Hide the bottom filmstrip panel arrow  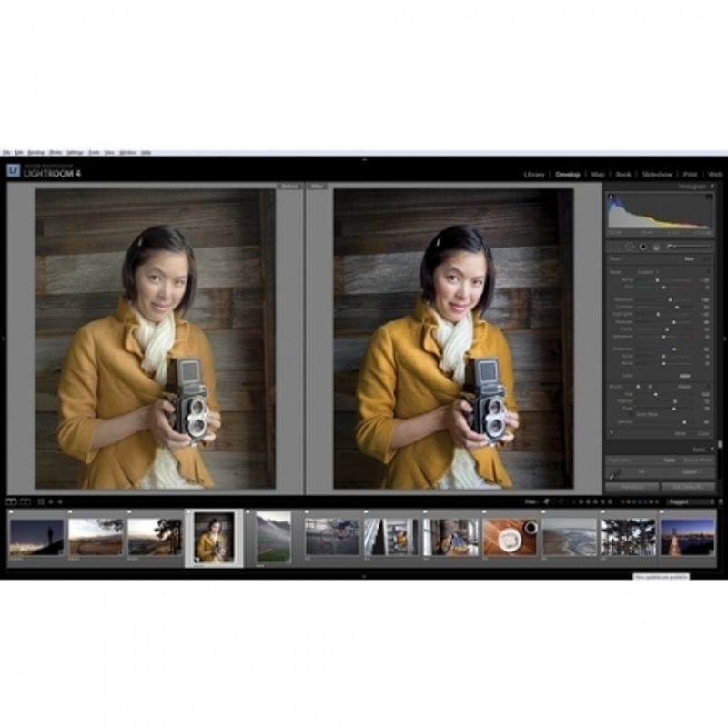click(364, 576)
